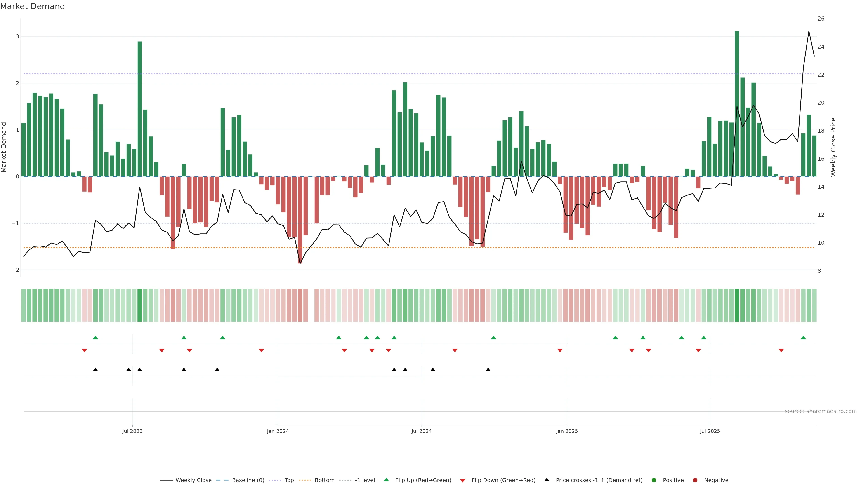Screen dimensions: 868x488
Task: Click red triangle icon for Flip Down legend
Action: pos(463,481)
